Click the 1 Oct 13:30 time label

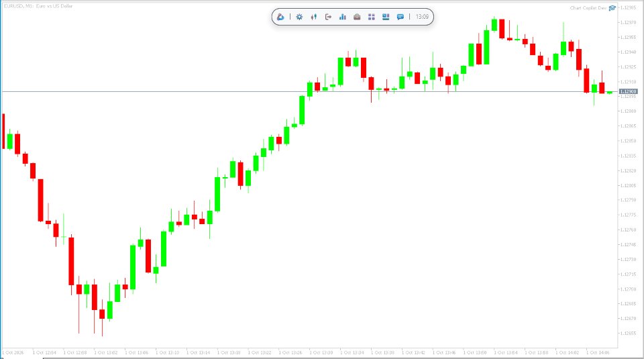321,352
